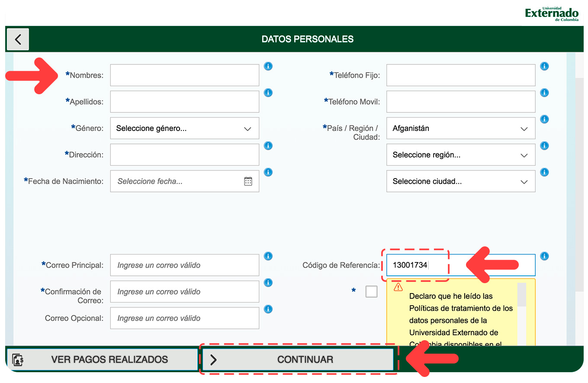Viewport: 588px width, 383px height.
Task: Expand the Género dropdown
Action: pos(185,128)
